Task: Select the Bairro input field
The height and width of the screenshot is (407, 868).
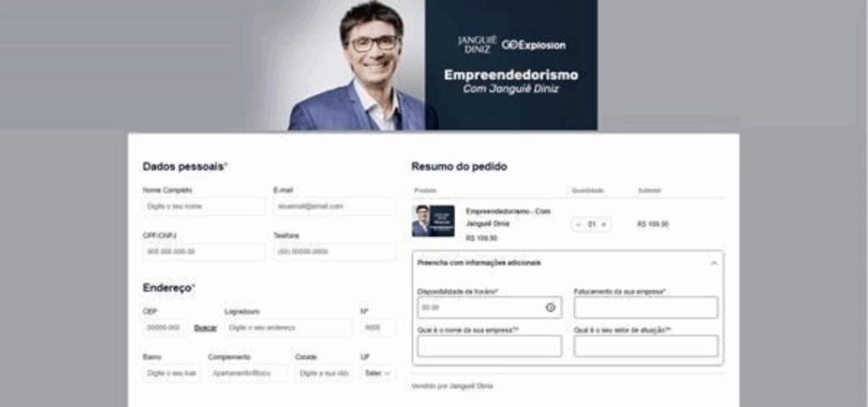Action: coord(171,373)
